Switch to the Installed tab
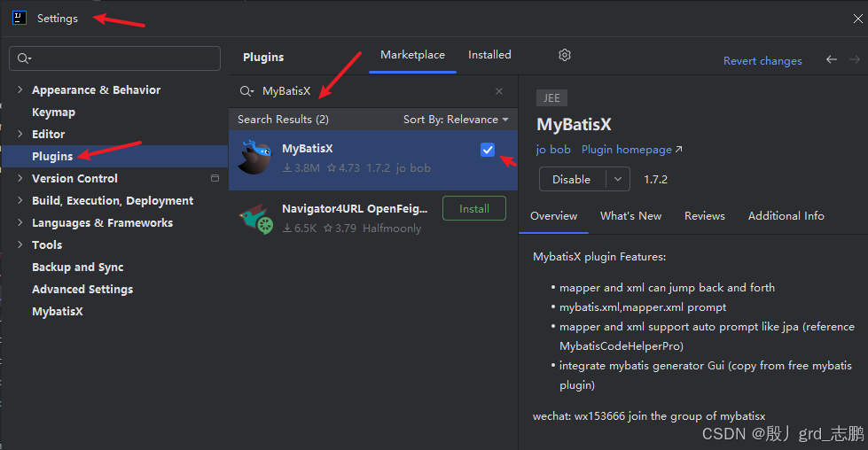The image size is (868, 450). coord(489,55)
